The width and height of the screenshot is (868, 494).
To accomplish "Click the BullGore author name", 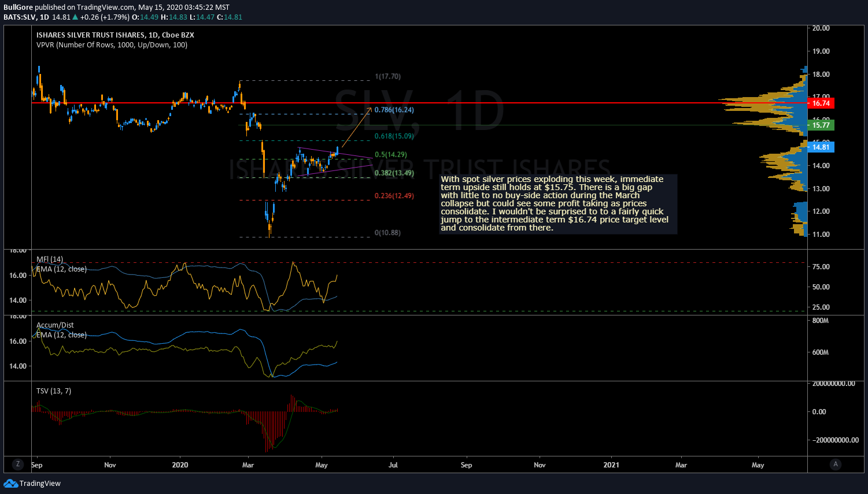I will point(18,8).
